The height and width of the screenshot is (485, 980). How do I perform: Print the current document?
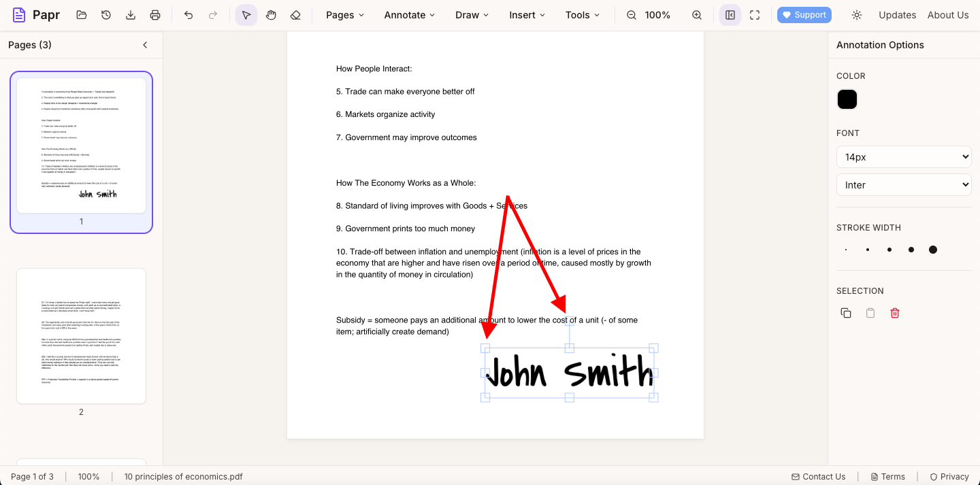tap(154, 14)
